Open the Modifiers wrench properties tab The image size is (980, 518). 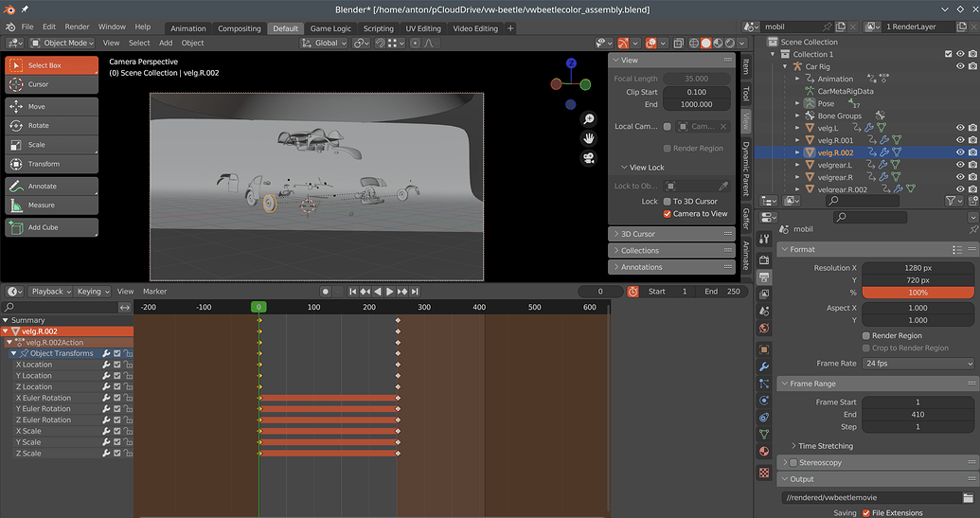764,366
